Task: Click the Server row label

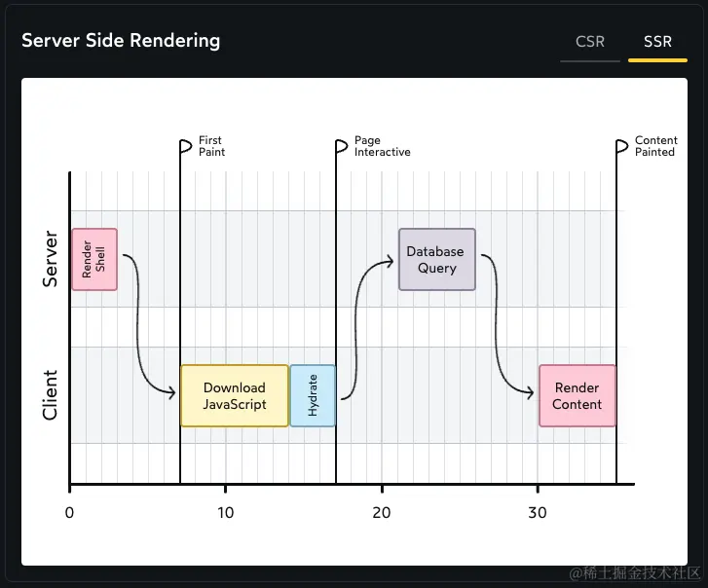Action: (x=50, y=259)
